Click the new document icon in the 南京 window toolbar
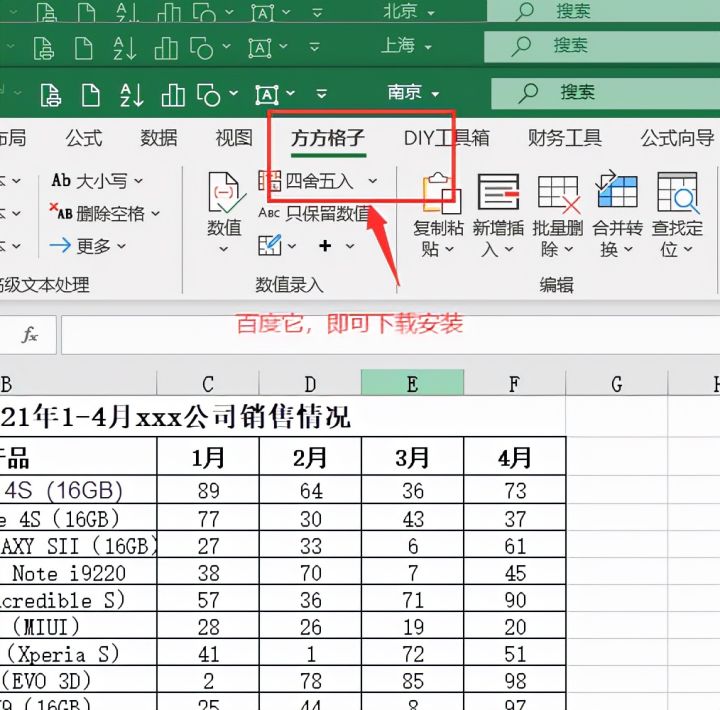 (90, 95)
